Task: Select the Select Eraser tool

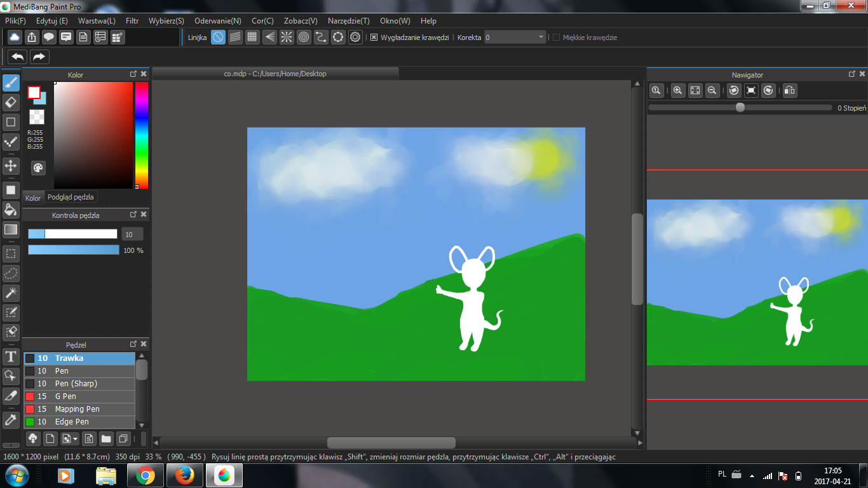Action: pyautogui.click(x=11, y=332)
